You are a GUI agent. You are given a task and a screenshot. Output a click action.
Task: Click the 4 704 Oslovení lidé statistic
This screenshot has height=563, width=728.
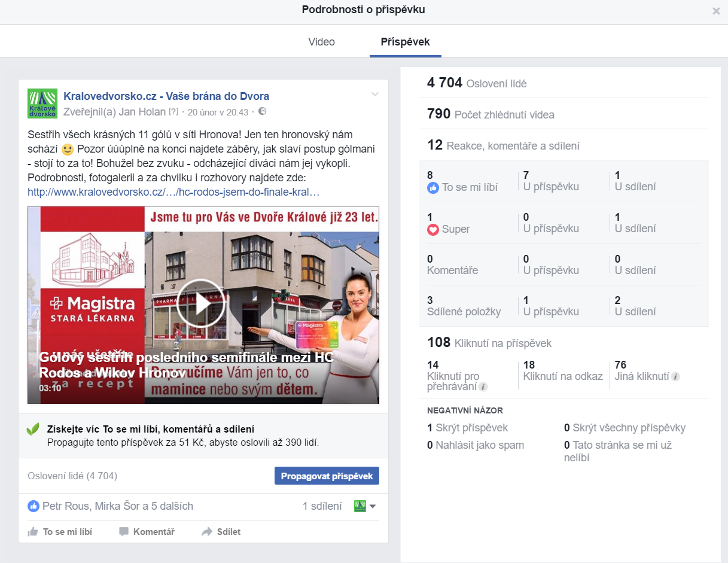pos(477,83)
